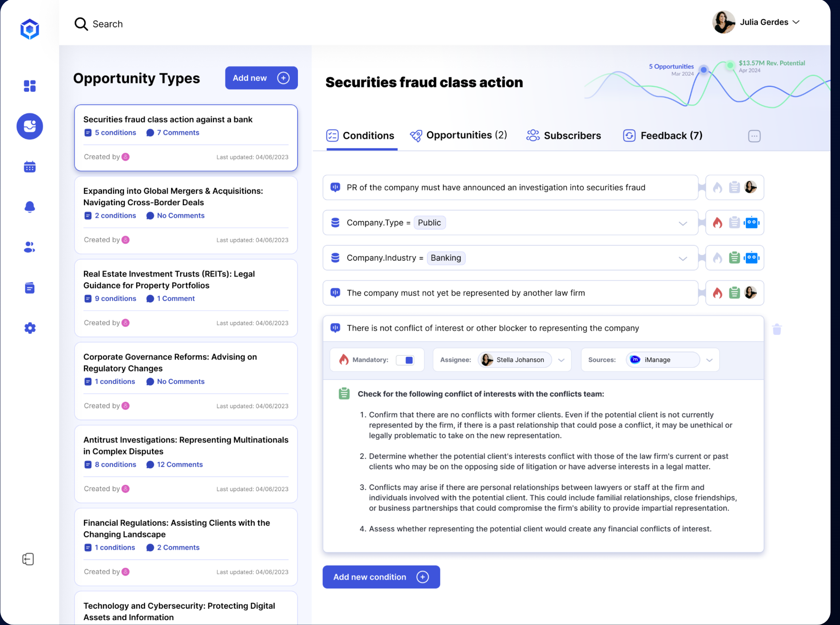Click the robot icon on Company.Type row
The width and height of the screenshot is (840, 625).
[752, 223]
